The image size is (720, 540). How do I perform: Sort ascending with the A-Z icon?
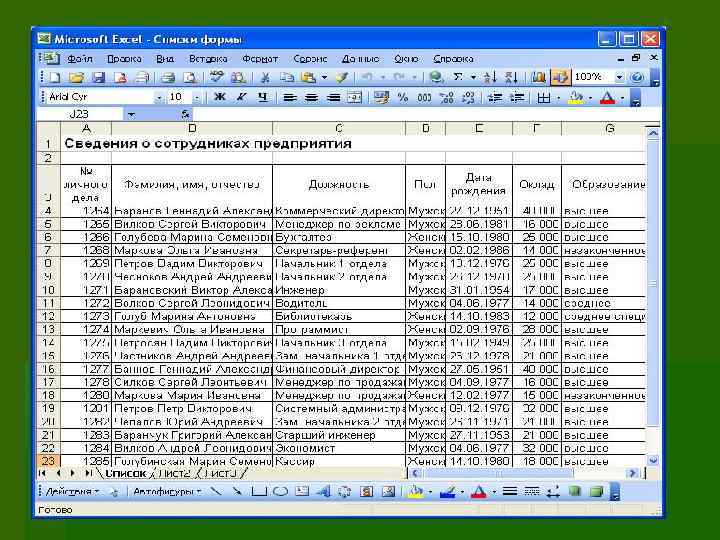pyautogui.click(x=490, y=78)
